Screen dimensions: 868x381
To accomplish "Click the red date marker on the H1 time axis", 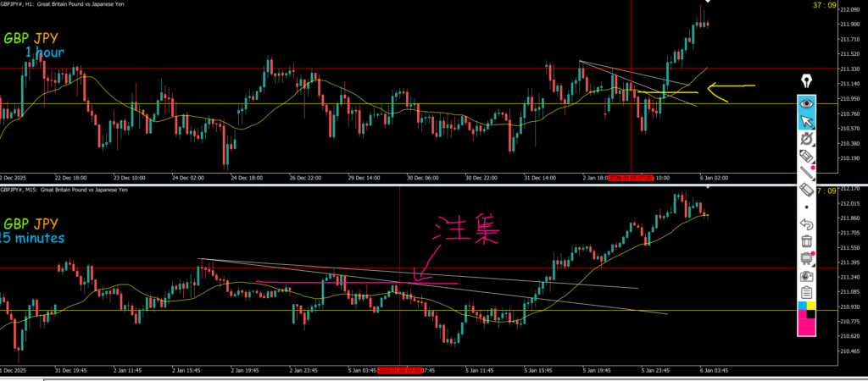I will tap(632, 178).
